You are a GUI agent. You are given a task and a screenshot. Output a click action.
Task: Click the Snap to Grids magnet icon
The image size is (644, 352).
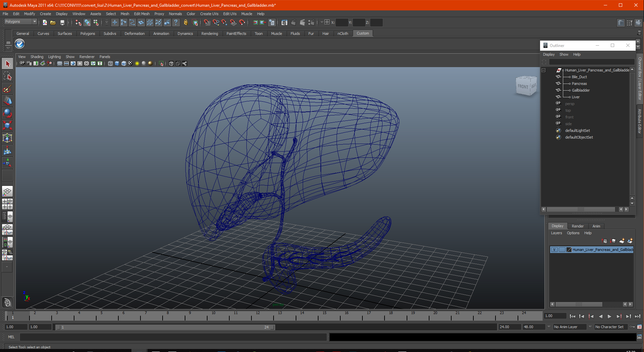(207, 22)
